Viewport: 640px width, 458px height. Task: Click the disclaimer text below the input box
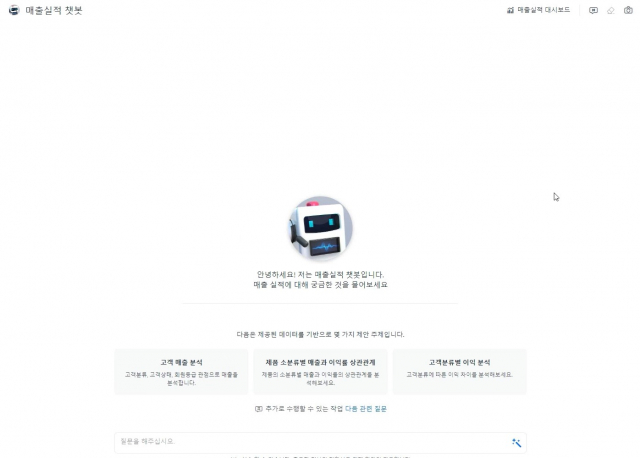pos(320,457)
